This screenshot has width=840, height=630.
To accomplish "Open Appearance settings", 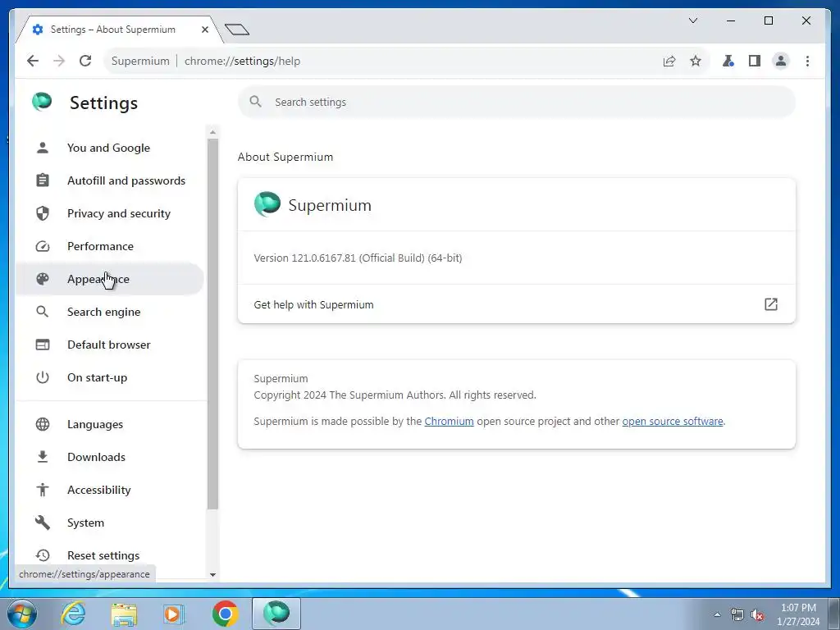I will [109, 279].
